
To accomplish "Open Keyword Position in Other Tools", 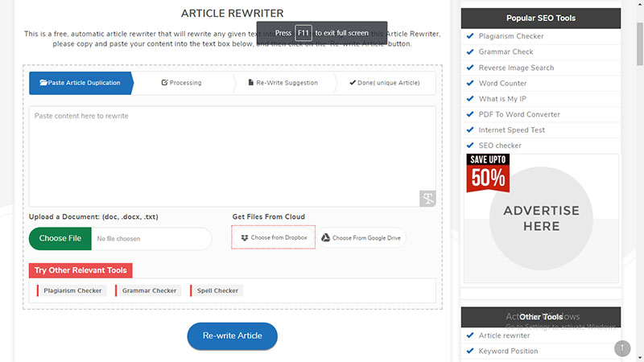I will pyautogui.click(x=508, y=351).
